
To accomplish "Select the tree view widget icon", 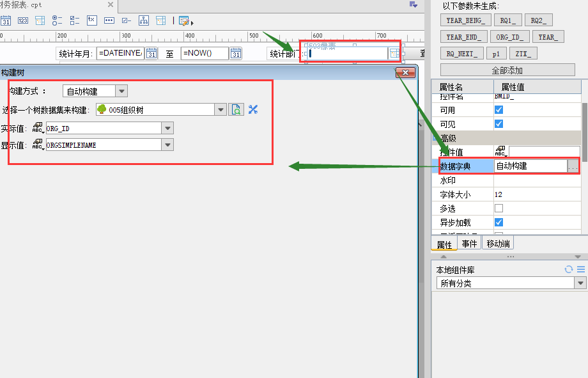I will (x=144, y=20).
